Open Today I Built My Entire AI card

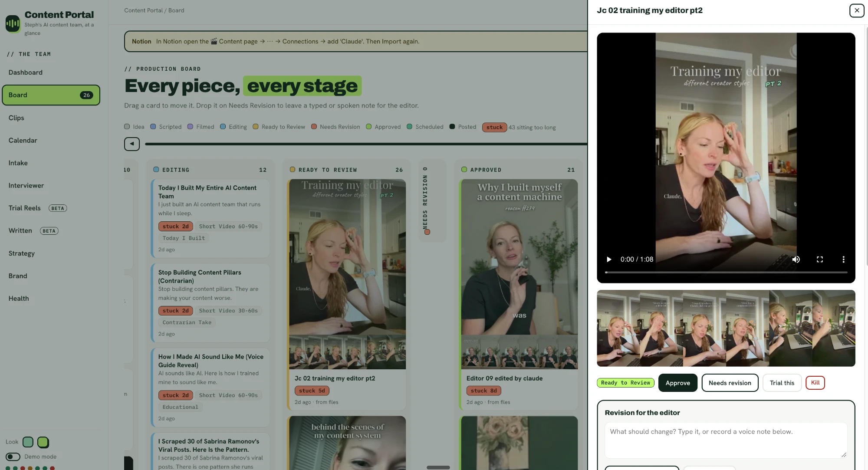(x=210, y=218)
